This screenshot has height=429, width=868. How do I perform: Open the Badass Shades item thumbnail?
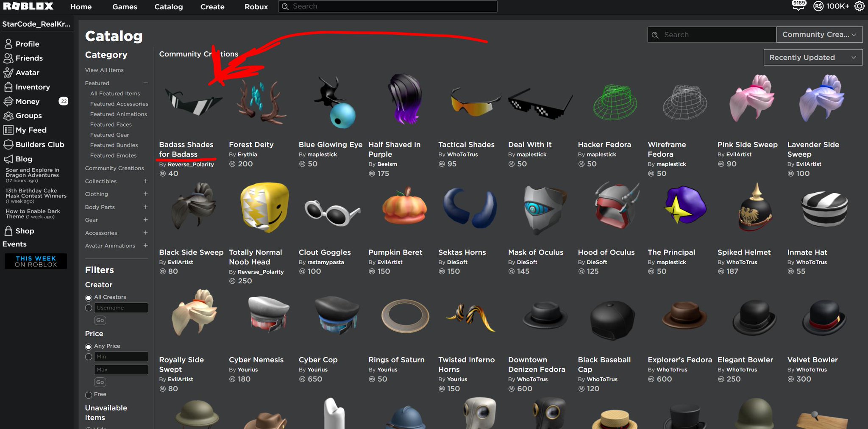(193, 102)
